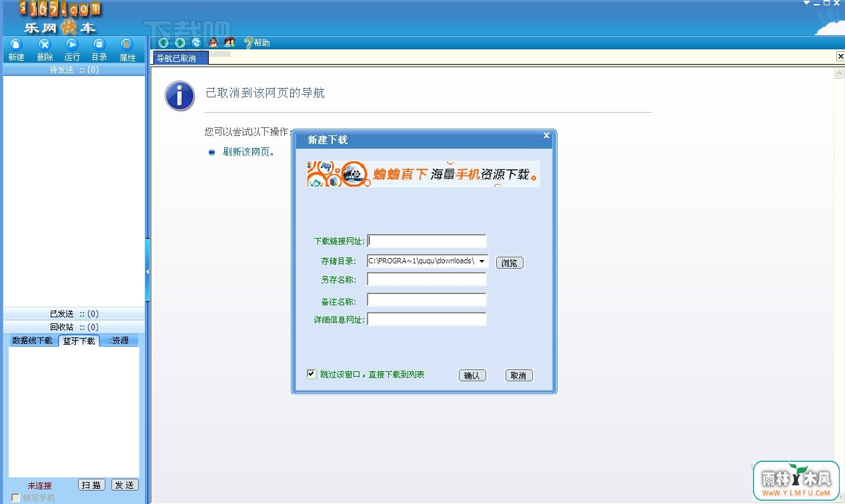Expand the 回收站 (0) section
The height and width of the screenshot is (504, 845).
pyautogui.click(x=74, y=327)
